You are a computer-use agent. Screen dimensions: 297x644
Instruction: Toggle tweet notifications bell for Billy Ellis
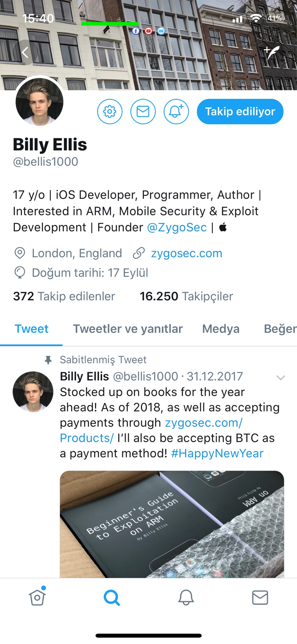pyautogui.click(x=176, y=111)
